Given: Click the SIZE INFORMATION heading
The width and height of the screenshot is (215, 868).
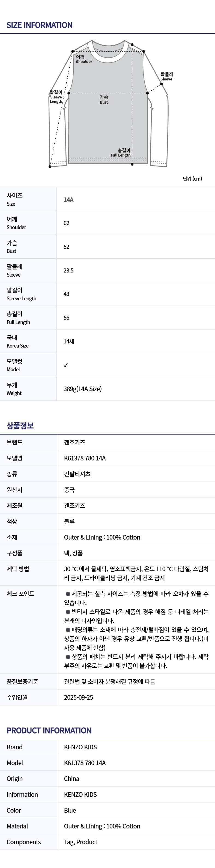Looking at the screenshot, I should coord(40,25).
